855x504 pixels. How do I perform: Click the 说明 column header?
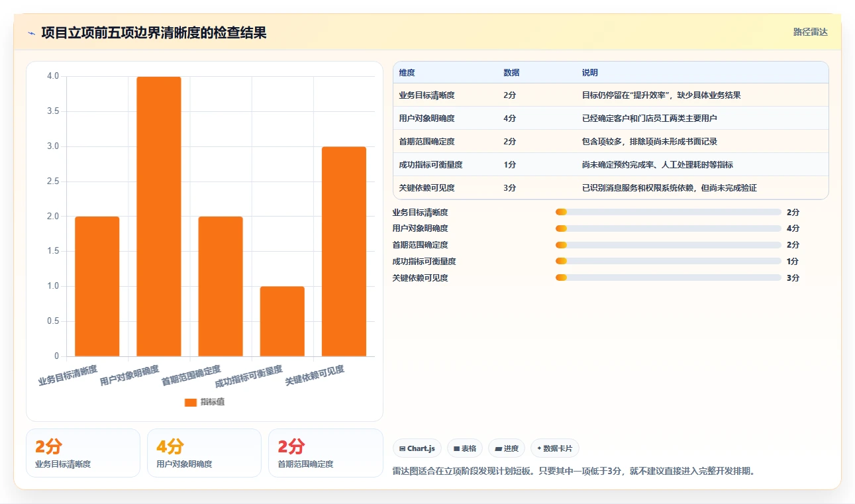[589, 72]
